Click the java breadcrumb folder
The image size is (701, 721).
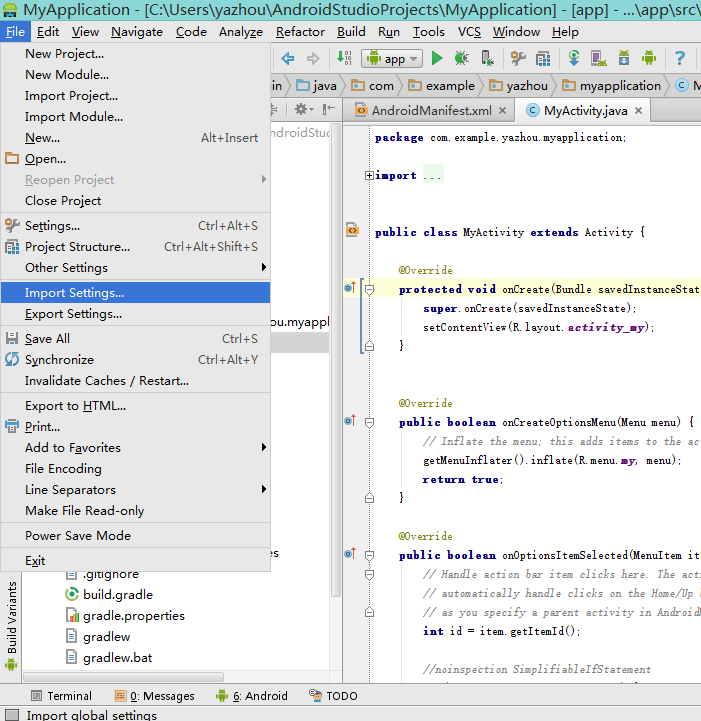click(x=316, y=86)
